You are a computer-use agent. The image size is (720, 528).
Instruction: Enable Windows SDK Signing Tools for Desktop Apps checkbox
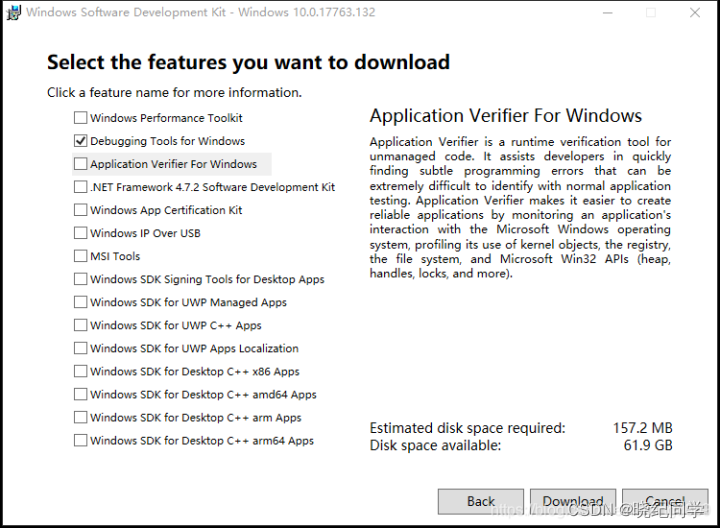(80, 279)
